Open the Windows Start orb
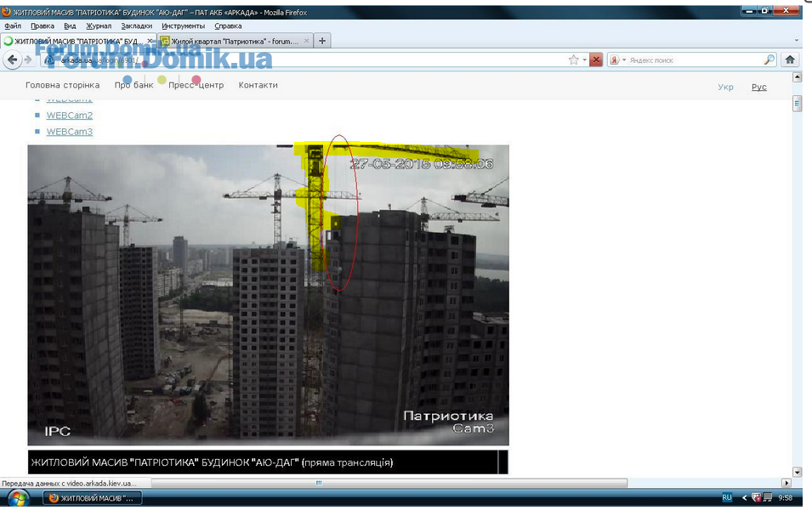The image size is (812, 510). (18, 498)
